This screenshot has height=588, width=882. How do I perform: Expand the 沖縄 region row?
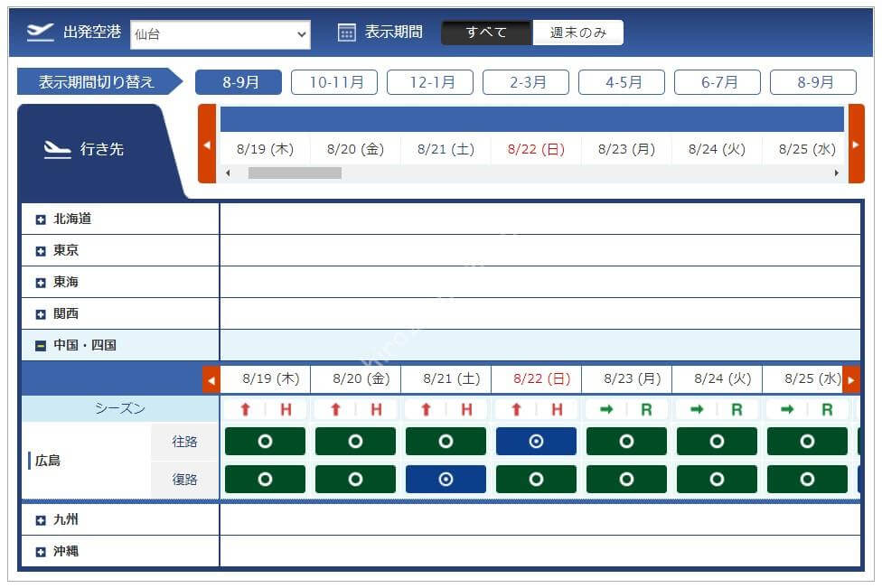point(41,552)
